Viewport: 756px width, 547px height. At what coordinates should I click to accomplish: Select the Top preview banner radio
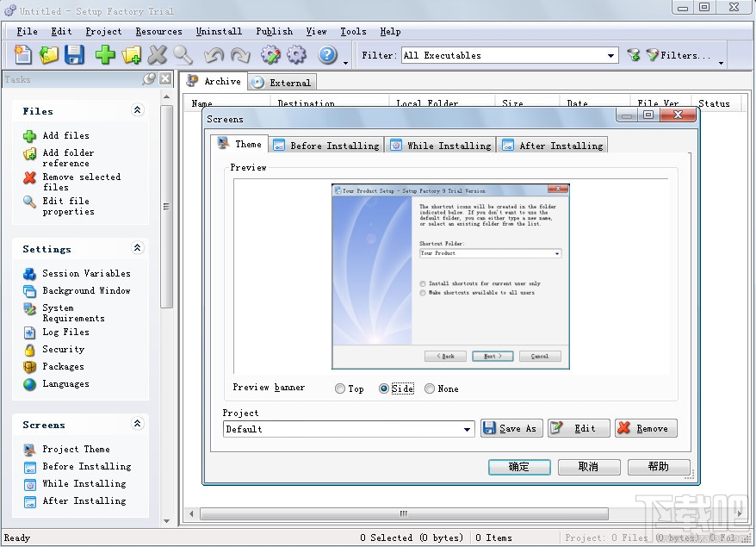[x=340, y=388]
